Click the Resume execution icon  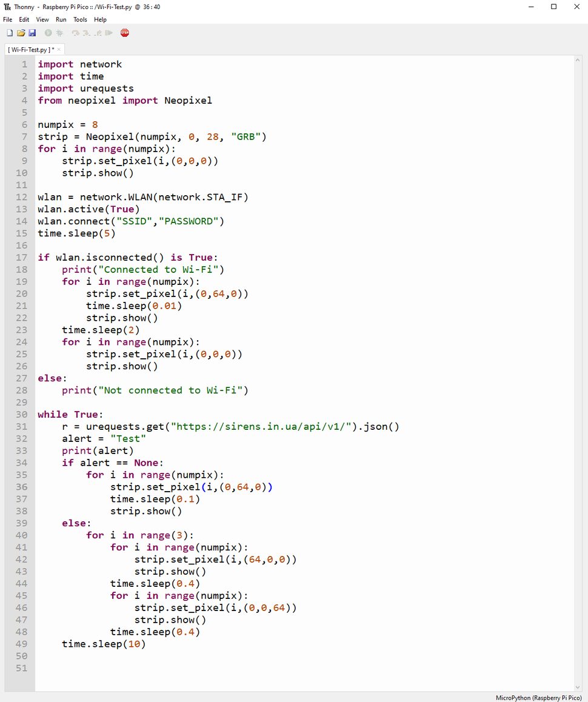tap(109, 33)
